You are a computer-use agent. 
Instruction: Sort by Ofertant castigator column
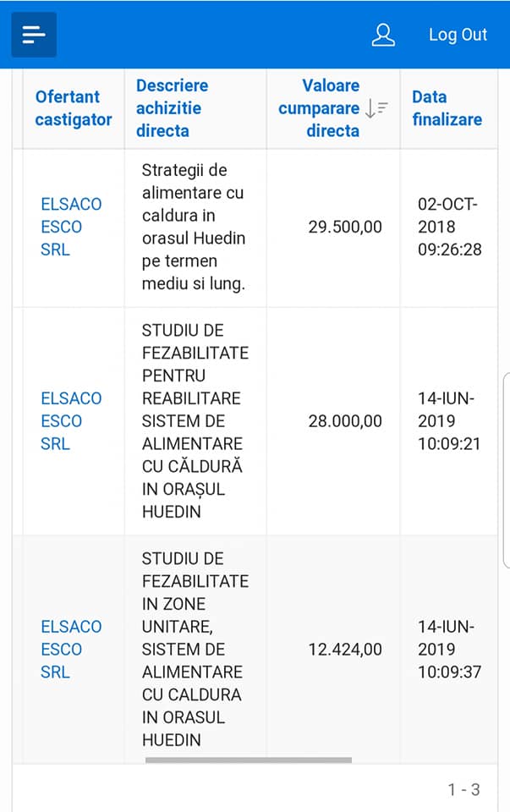click(x=74, y=108)
